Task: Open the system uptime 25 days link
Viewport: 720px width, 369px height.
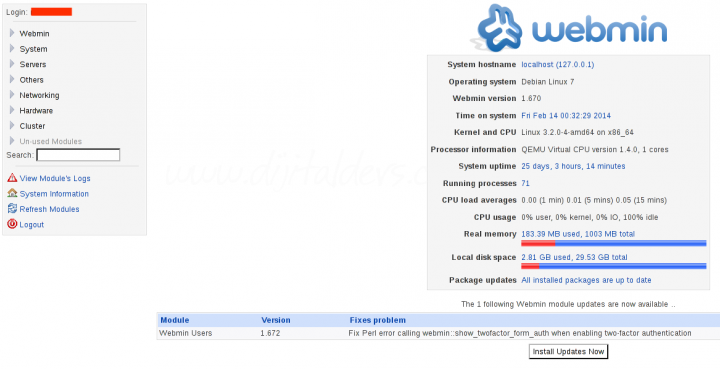Action: tap(573, 166)
